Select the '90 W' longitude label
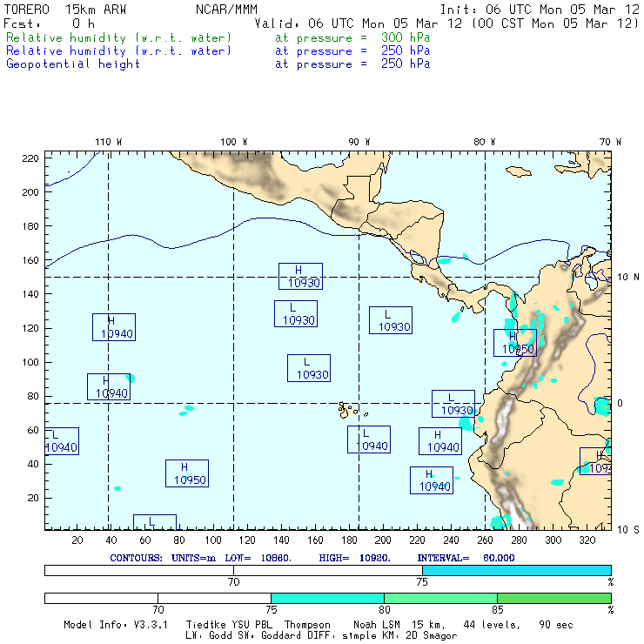This screenshot has width=644, height=644. (x=359, y=142)
